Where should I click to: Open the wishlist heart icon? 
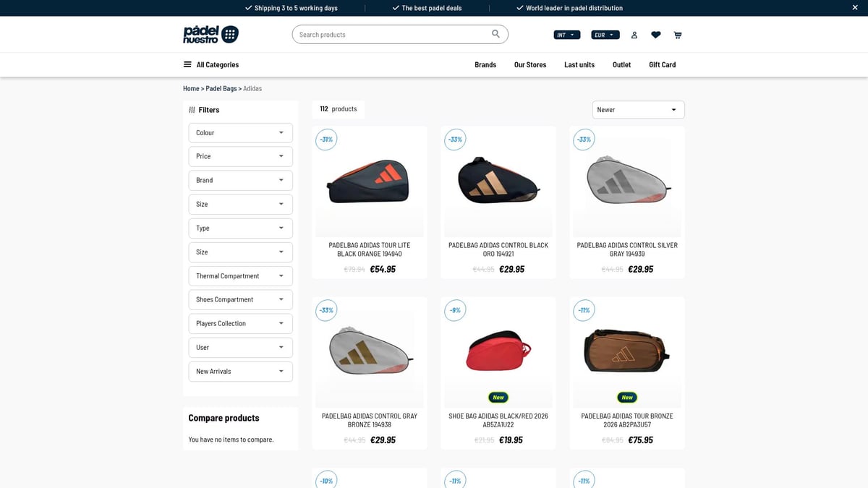click(x=656, y=35)
